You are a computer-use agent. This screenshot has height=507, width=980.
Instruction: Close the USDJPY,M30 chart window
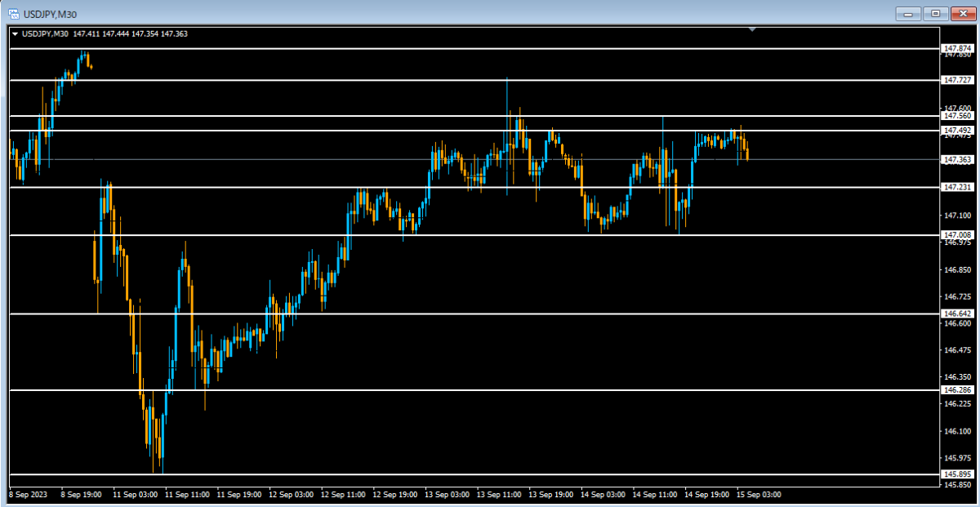tap(962, 14)
